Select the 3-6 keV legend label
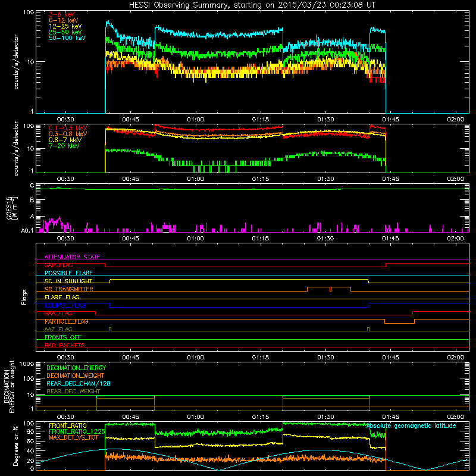 pos(61,14)
